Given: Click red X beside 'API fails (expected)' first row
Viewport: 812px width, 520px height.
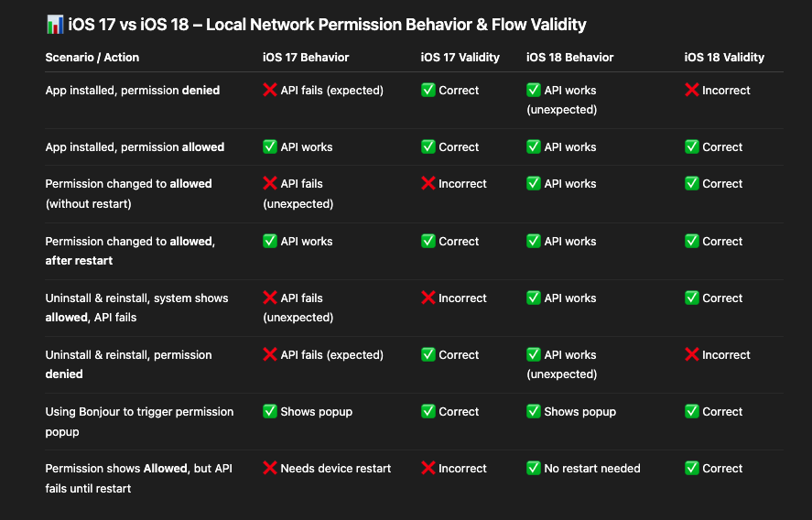Looking at the screenshot, I should click(x=270, y=90).
